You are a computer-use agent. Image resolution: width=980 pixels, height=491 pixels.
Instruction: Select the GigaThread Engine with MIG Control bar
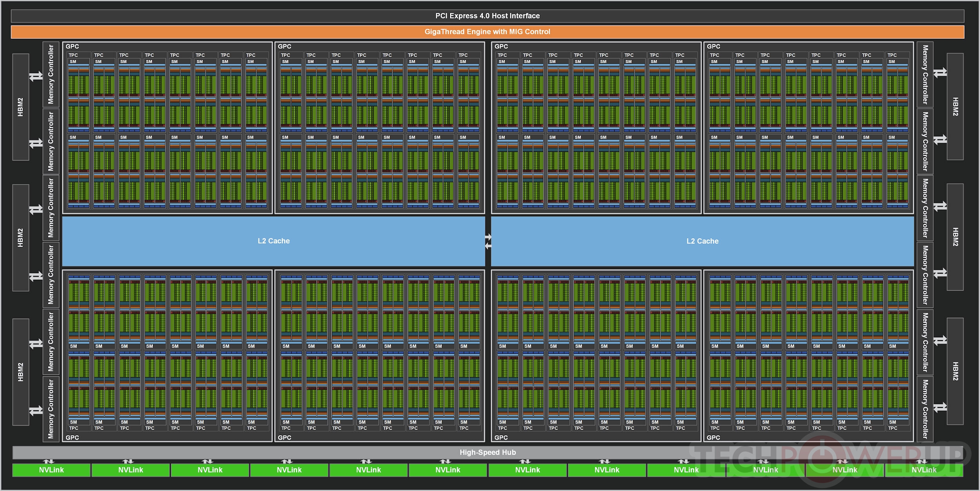tap(487, 32)
